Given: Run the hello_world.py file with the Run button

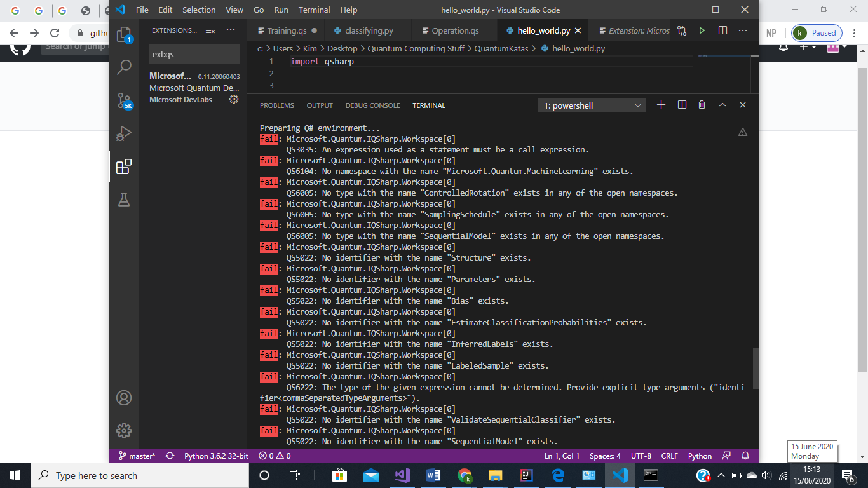Looking at the screenshot, I should 701,30.
